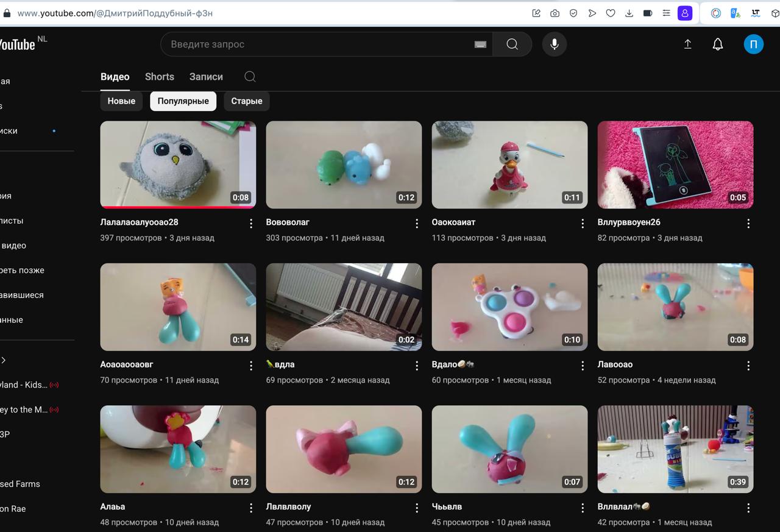Open the video titled Лавооао
This screenshot has width=780, height=532.
[615, 364]
